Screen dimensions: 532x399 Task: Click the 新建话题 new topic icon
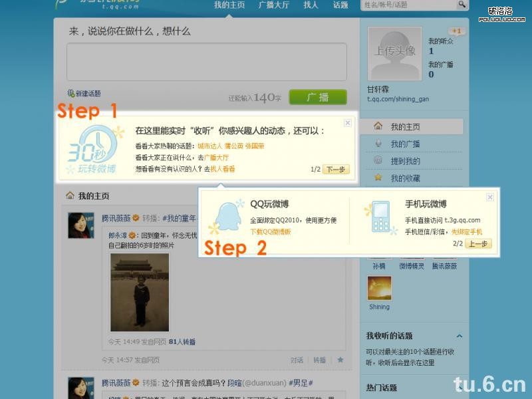71,94
